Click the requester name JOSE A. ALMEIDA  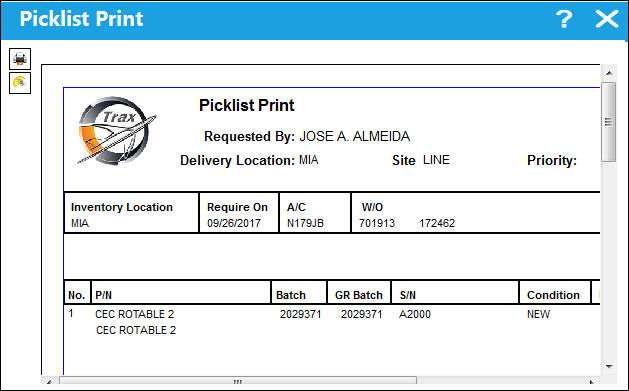(x=355, y=136)
